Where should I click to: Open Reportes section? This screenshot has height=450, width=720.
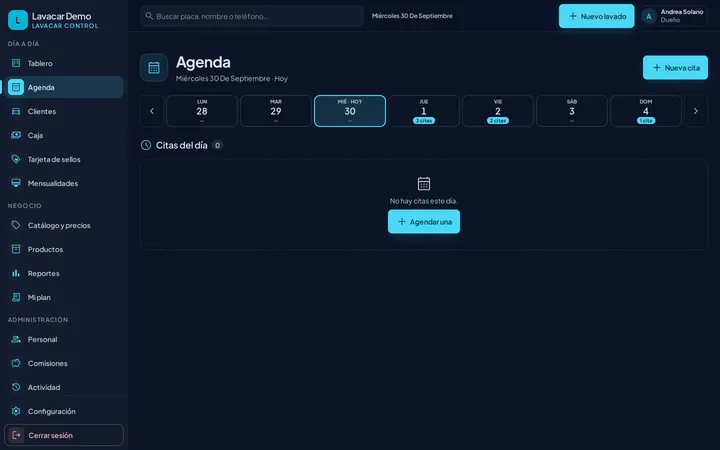click(x=64, y=273)
